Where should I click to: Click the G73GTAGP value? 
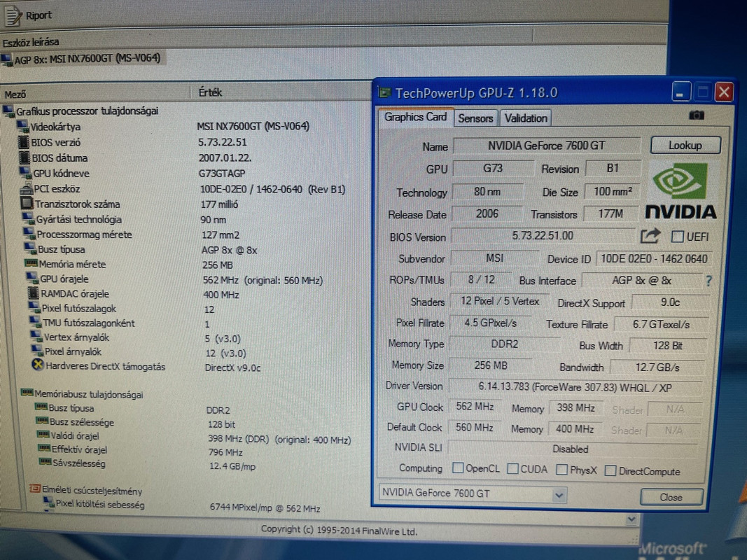[x=221, y=174]
